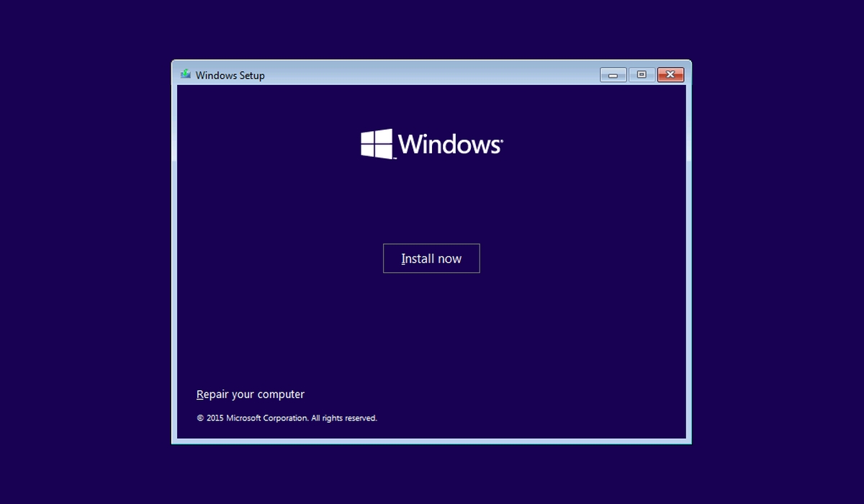Viewport: 864px width, 504px height.
Task: Click the Install now button
Action: (431, 258)
